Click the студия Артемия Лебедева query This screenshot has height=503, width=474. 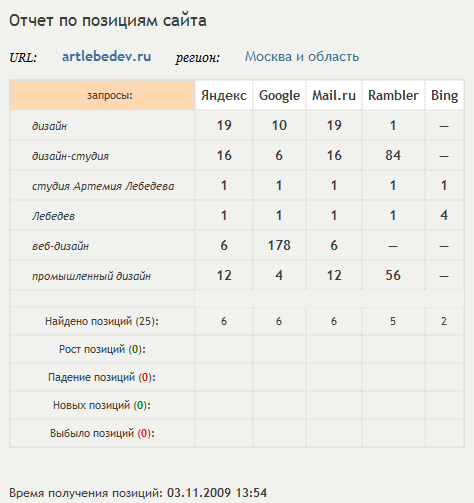[x=103, y=186]
